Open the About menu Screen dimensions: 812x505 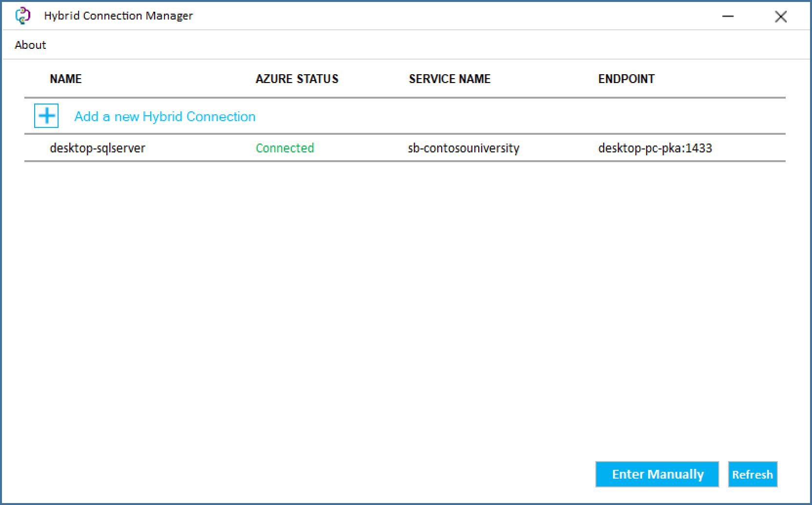click(30, 44)
